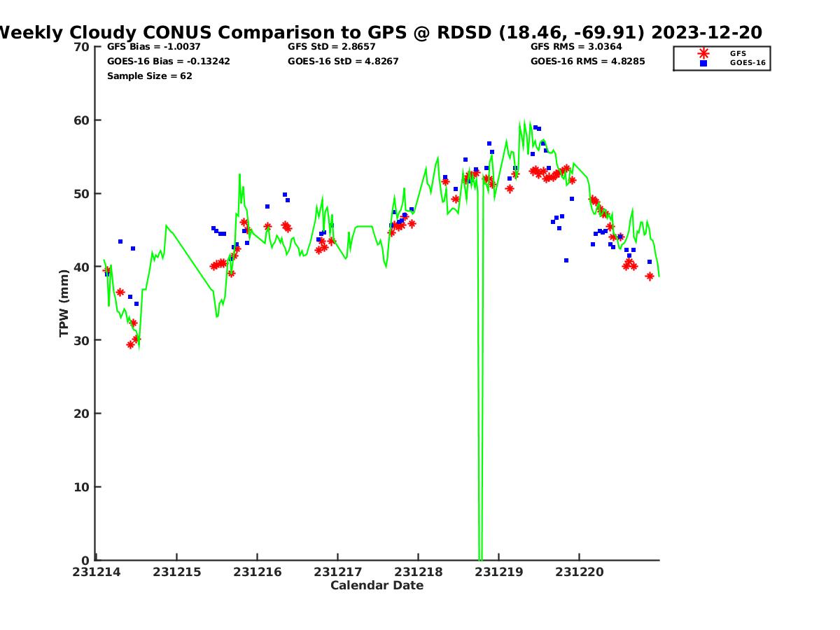This screenshot has width=840, height=630.
Task: Click the Calendar Date x-axis label
Action: (x=377, y=586)
